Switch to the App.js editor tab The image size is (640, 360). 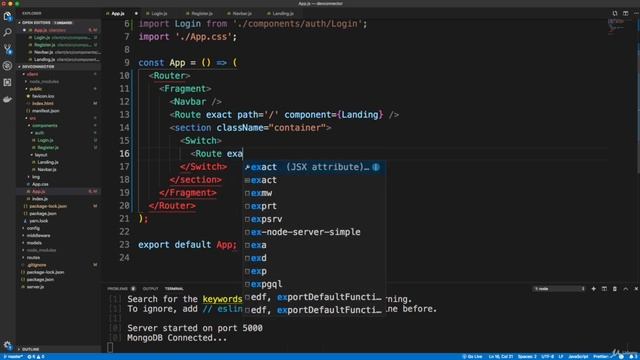(121, 13)
